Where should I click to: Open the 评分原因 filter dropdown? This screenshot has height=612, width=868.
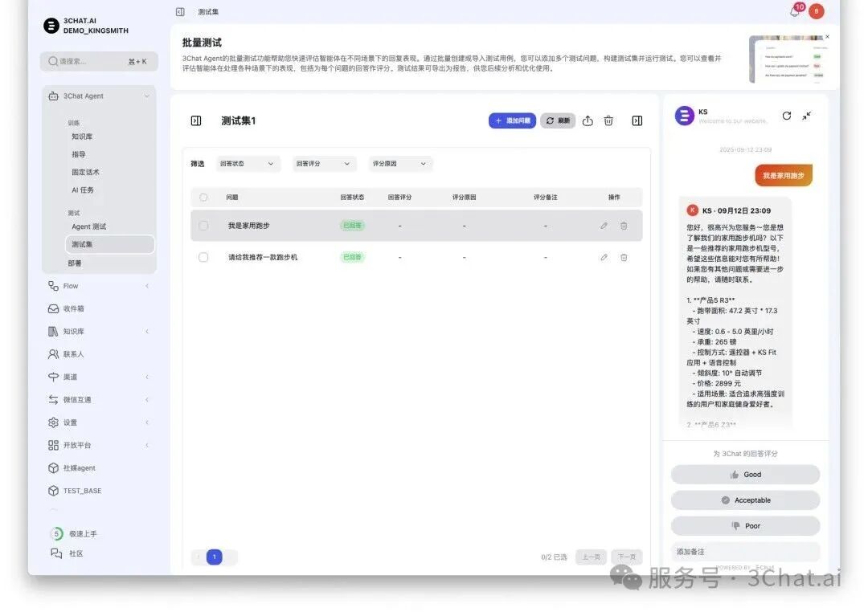[399, 164]
